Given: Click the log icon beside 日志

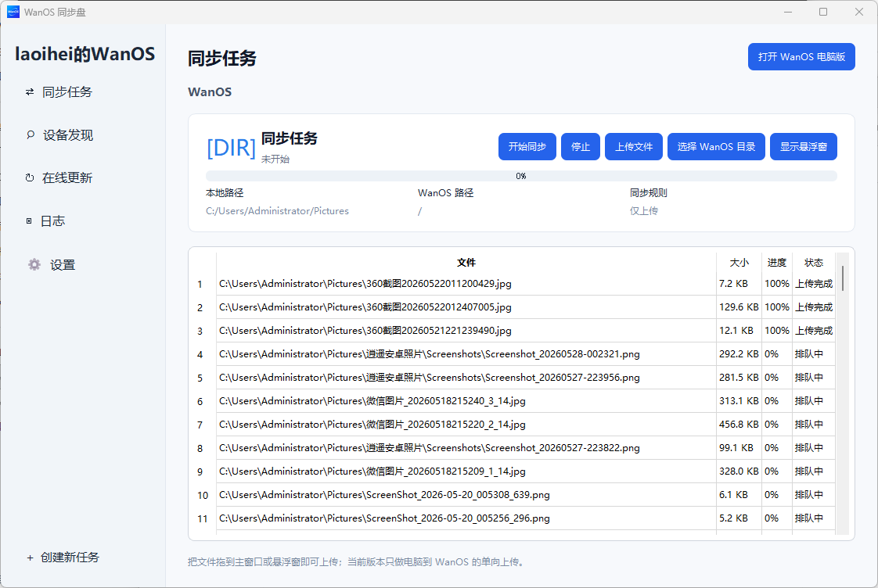Looking at the screenshot, I should (29, 221).
